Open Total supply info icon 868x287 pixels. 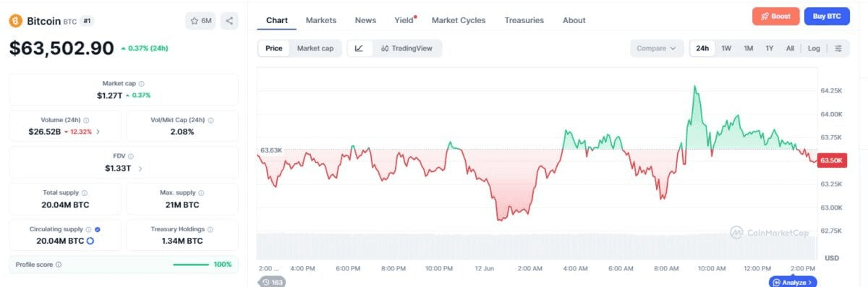pyautogui.click(x=85, y=193)
